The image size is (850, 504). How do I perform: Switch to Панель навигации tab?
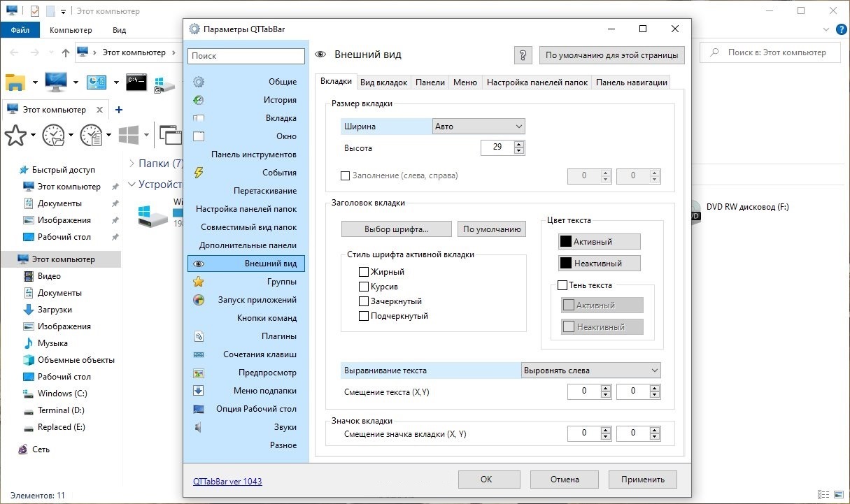pyautogui.click(x=631, y=82)
